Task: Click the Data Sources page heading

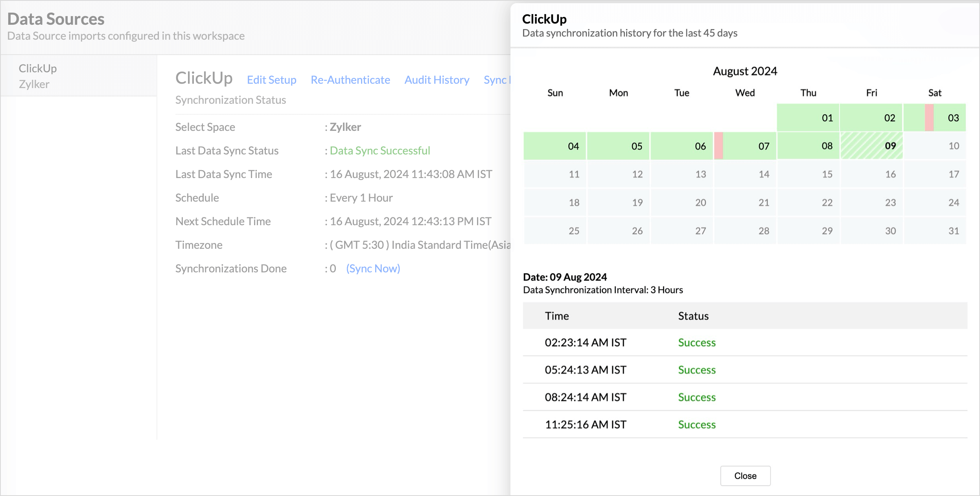Action: pyautogui.click(x=56, y=19)
